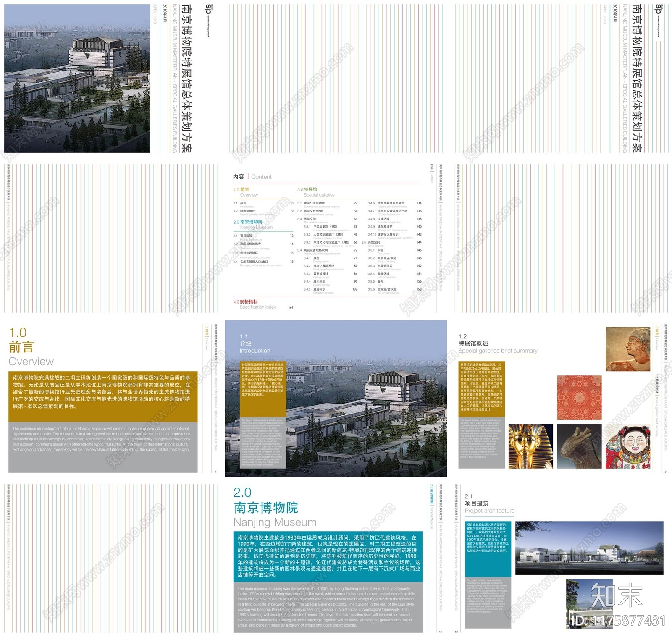Click contents row '1.2 特展馆概述'
The image size is (672, 637).
pos(263,211)
